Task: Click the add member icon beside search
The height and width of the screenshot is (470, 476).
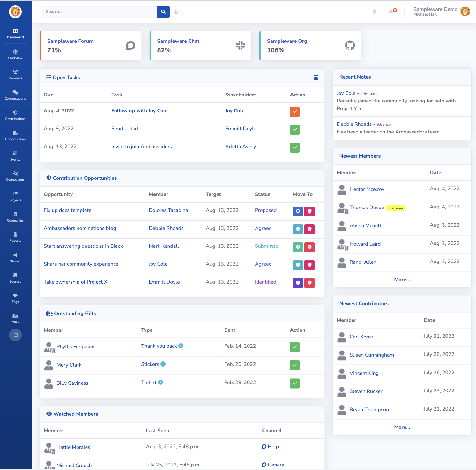Action: [x=177, y=12]
